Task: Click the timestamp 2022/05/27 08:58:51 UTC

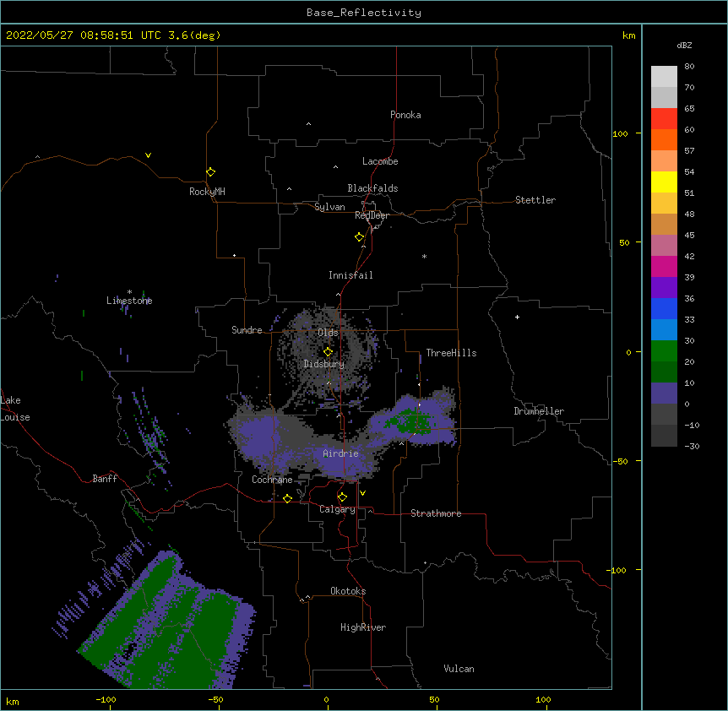Action: (84, 35)
